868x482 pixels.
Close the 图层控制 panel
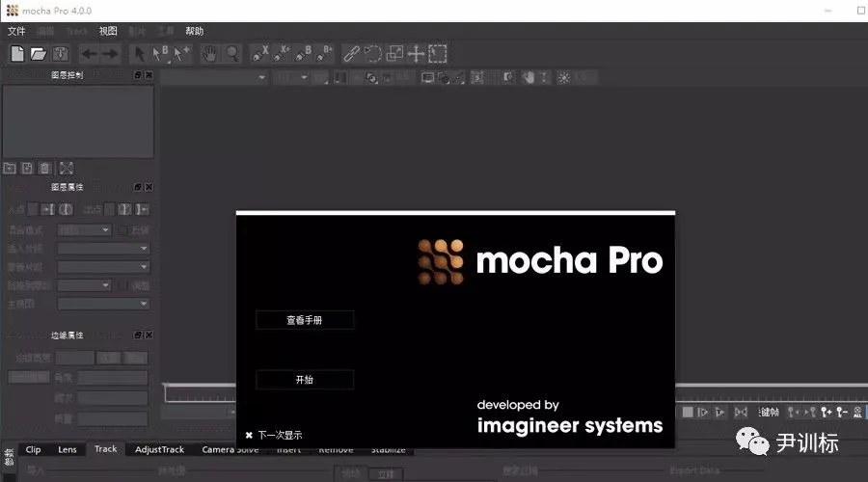click(x=149, y=74)
